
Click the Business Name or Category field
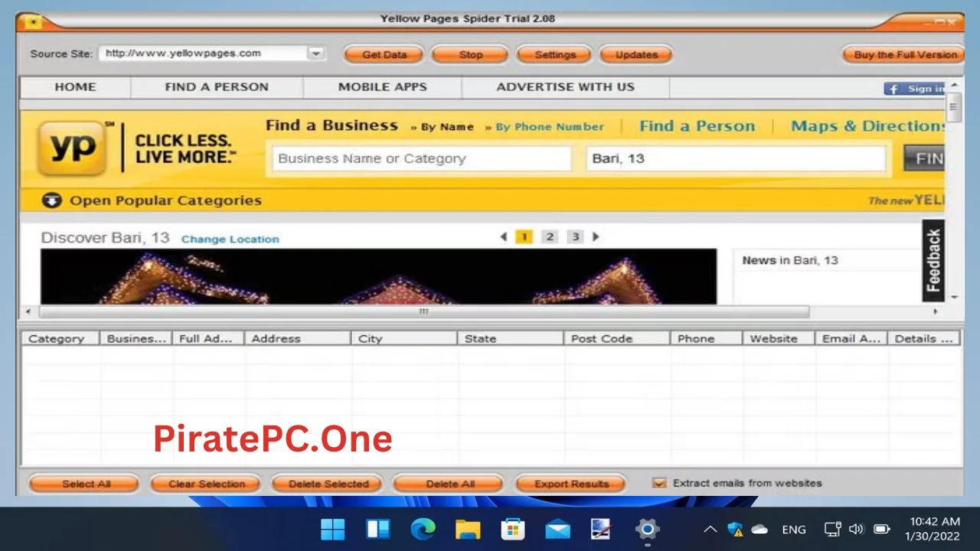coord(421,158)
